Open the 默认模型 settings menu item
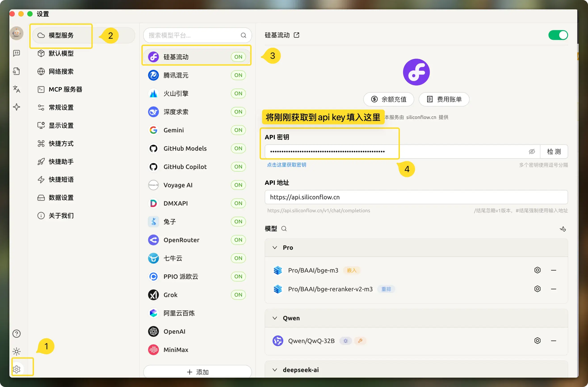 61,53
